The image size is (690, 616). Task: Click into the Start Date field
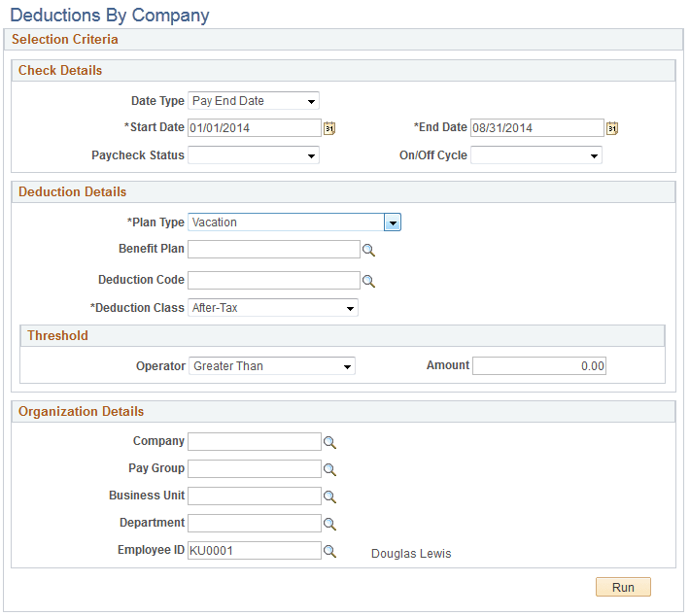pyautogui.click(x=254, y=128)
